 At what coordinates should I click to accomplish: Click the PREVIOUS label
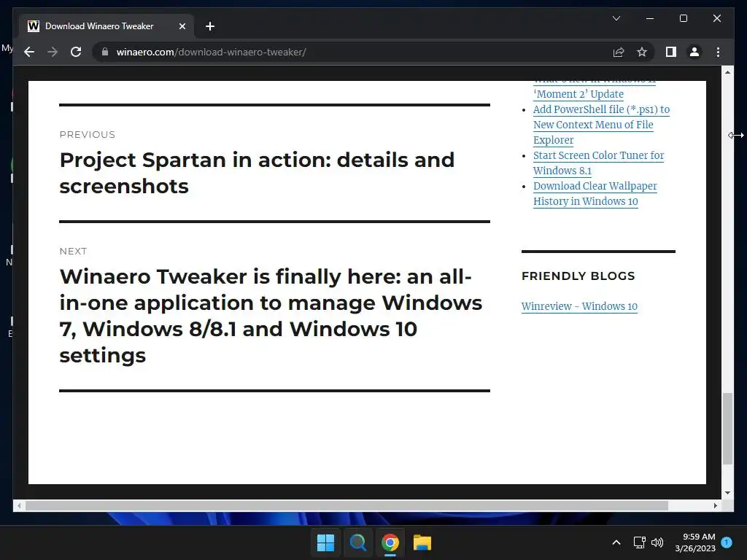coord(88,135)
